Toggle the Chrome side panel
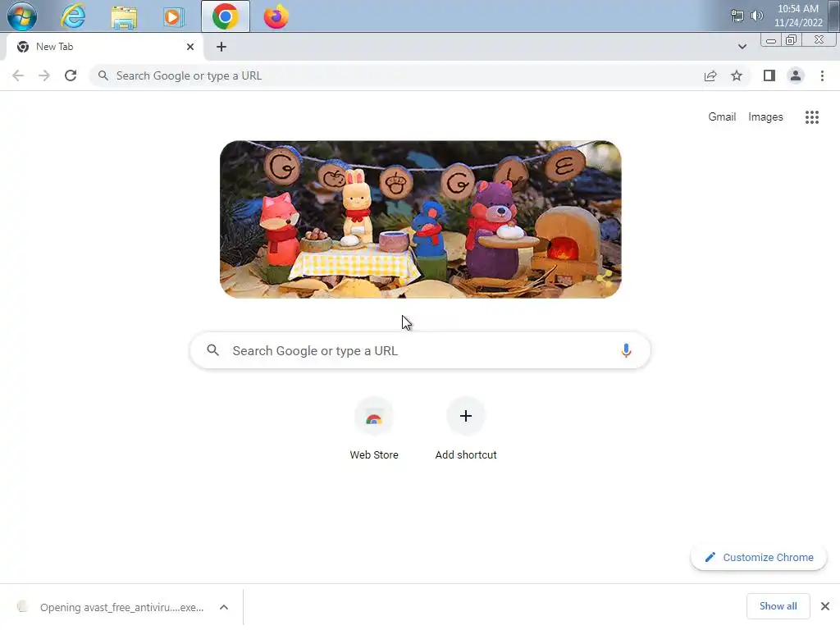 tap(769, 75)
